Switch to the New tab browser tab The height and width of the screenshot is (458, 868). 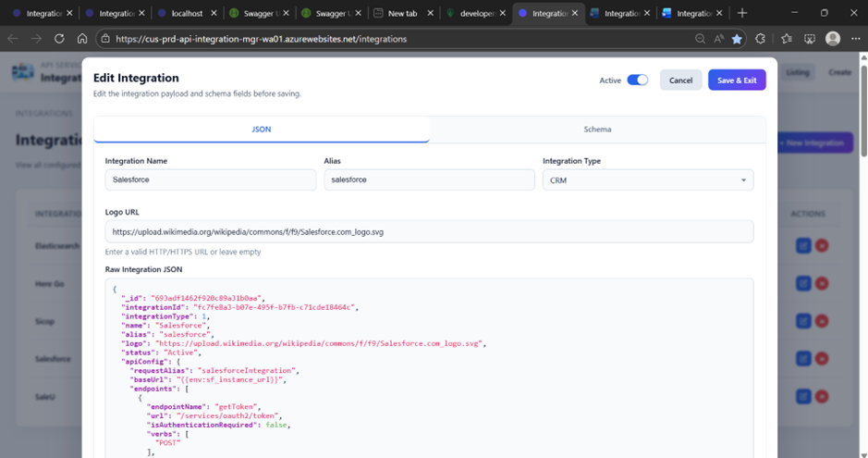point(402,13)
